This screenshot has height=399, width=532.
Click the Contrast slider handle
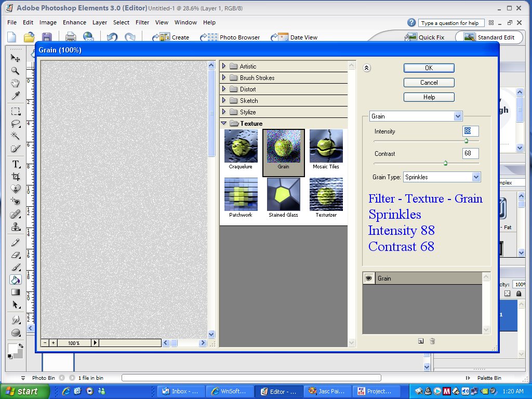point(445,163)
